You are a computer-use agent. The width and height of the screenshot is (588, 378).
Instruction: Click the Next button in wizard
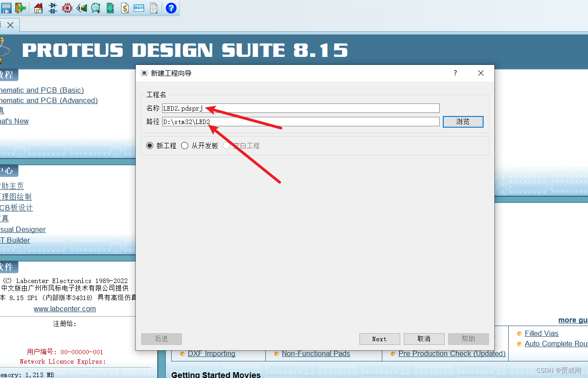pyautogui.click(x=380, y=339)
